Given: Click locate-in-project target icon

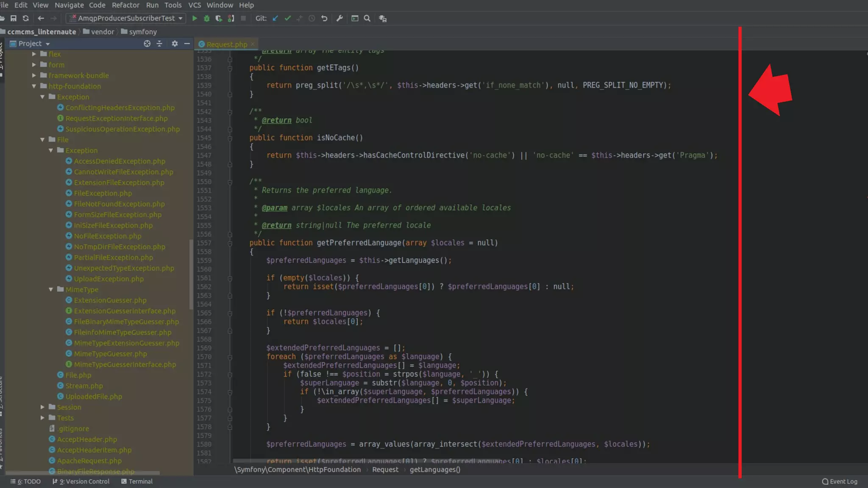Looking at the screenshot, I should coord(147,44).
